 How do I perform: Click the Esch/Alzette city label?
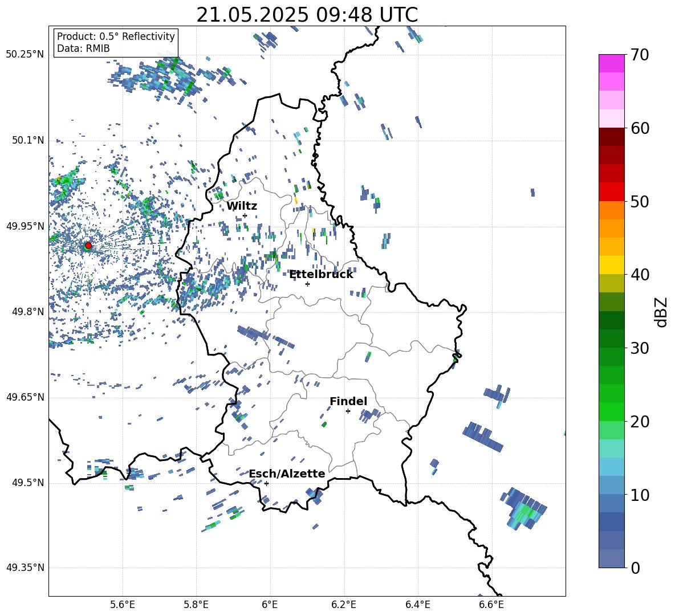pyautogui.click(x=287, y=474)
